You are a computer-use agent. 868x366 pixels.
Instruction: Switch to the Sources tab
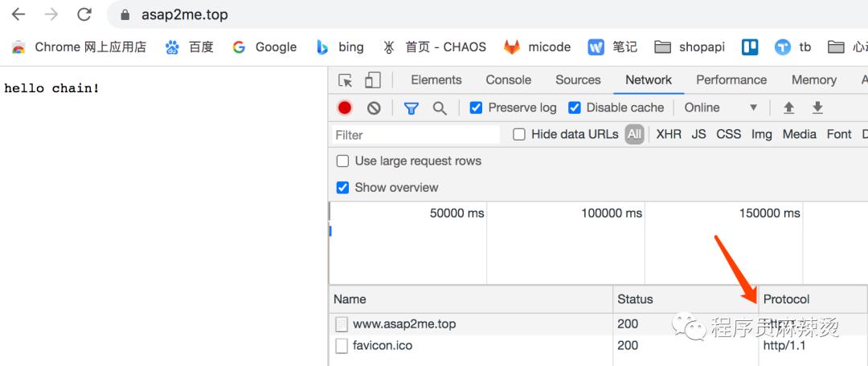point(578,80)
